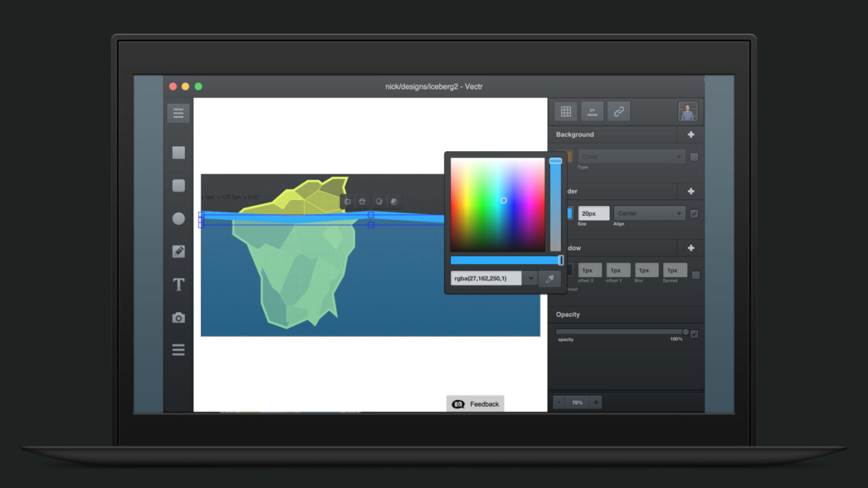Toggle the opacity checkbox
Image resolution: width=868 pixels, height=488 pixels.
tap(694, 333)
